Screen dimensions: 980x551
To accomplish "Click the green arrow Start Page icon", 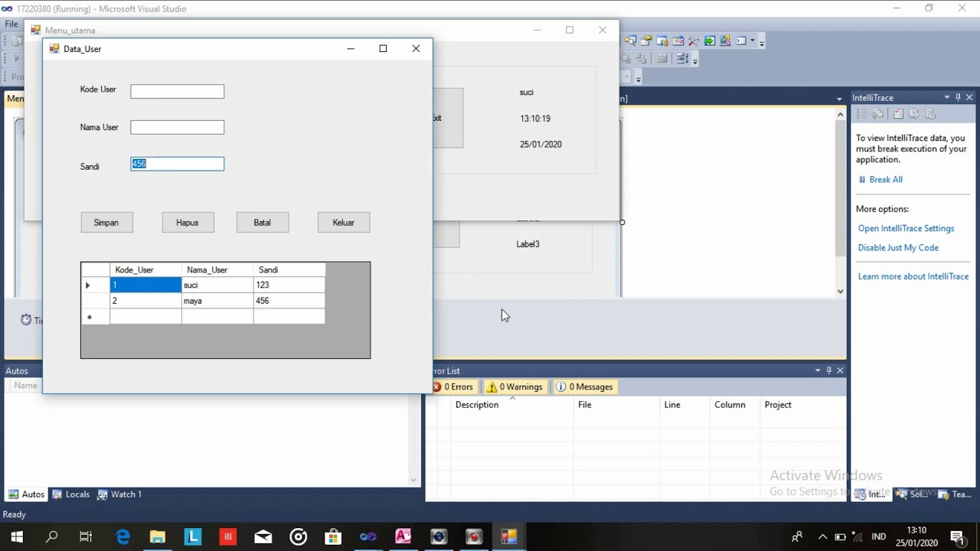I will pos(710,41).
